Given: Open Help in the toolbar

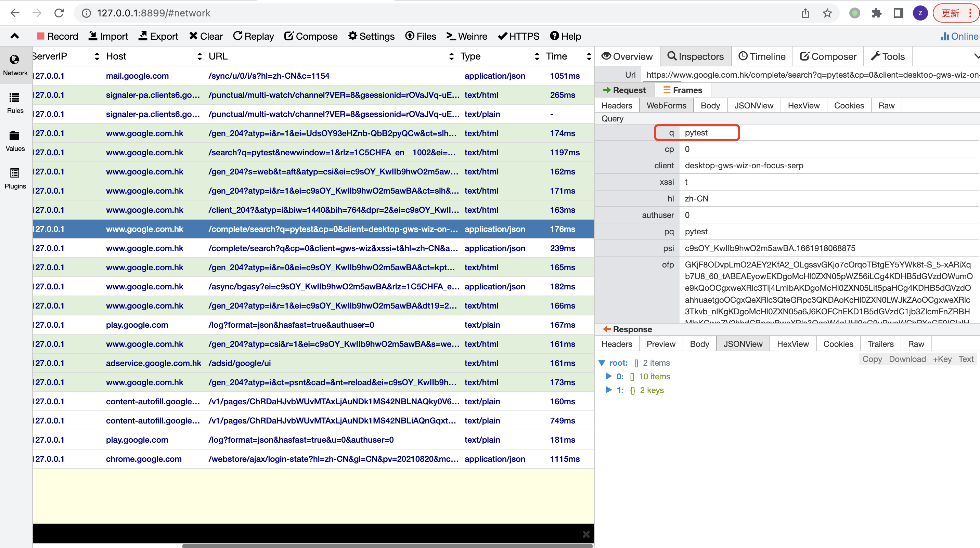Looking at the screenshot, I should tap(565, 36).
